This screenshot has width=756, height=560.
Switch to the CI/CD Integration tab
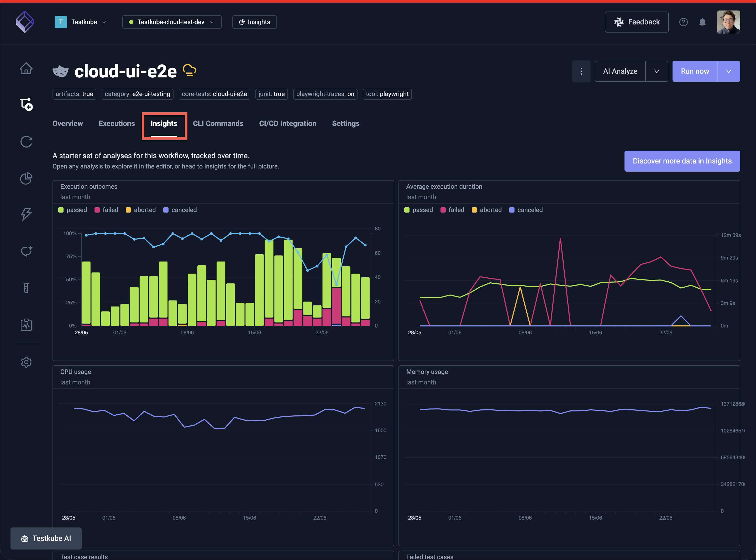coord(287,123)
